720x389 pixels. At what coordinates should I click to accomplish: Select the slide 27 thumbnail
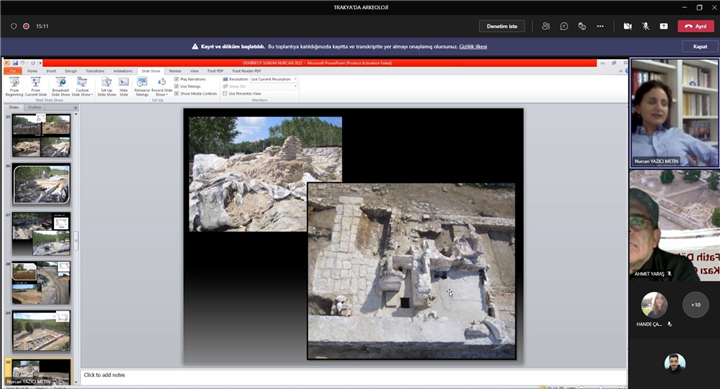coord(41,234)
